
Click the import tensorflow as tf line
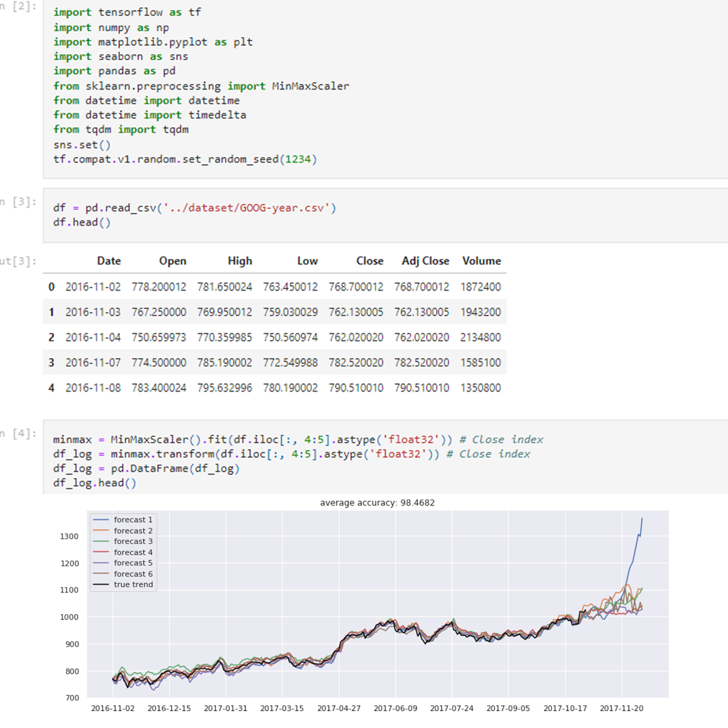point(127,12)
